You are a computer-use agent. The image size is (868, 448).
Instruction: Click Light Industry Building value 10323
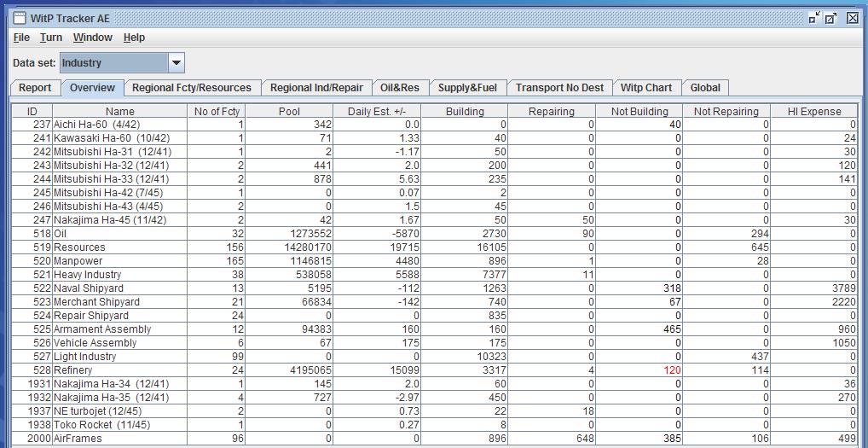pyautogui.click(x=490, y=357)
